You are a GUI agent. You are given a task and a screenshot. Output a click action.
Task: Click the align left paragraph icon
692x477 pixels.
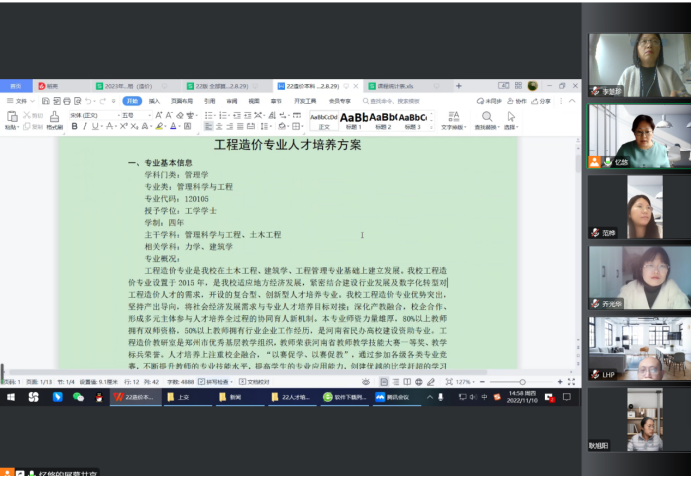point(209,127)
